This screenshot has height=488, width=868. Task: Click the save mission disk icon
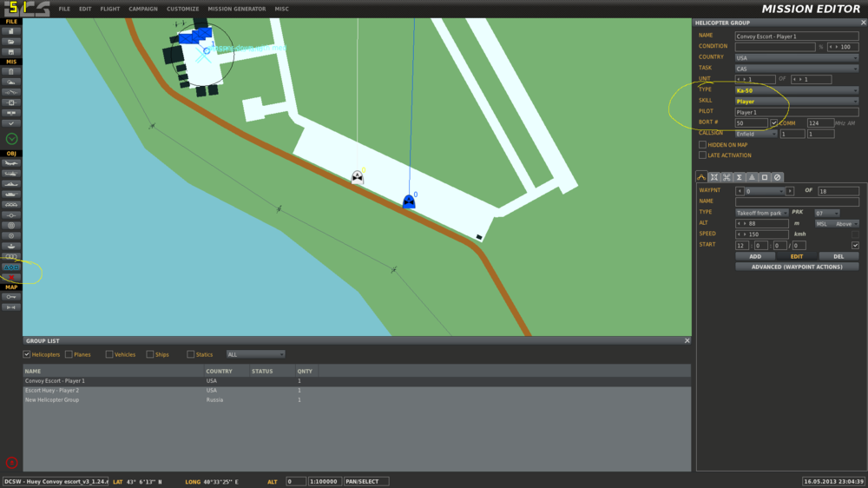pos(11,52)
